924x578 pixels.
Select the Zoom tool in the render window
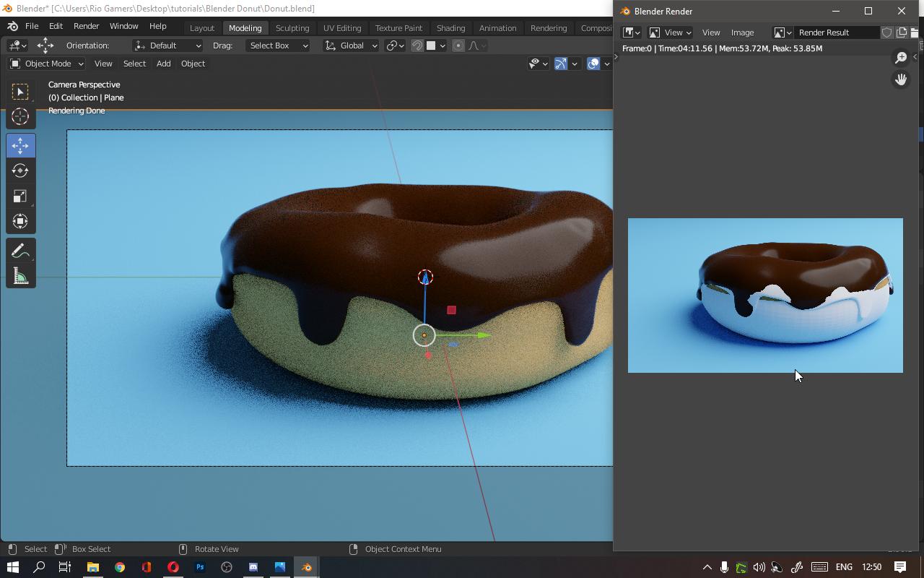pos(900,57)
